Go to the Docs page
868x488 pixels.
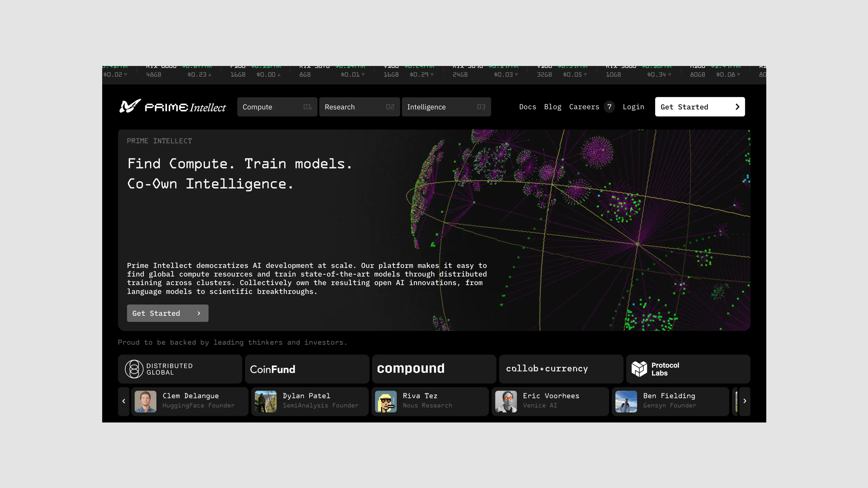coord(527,107)
